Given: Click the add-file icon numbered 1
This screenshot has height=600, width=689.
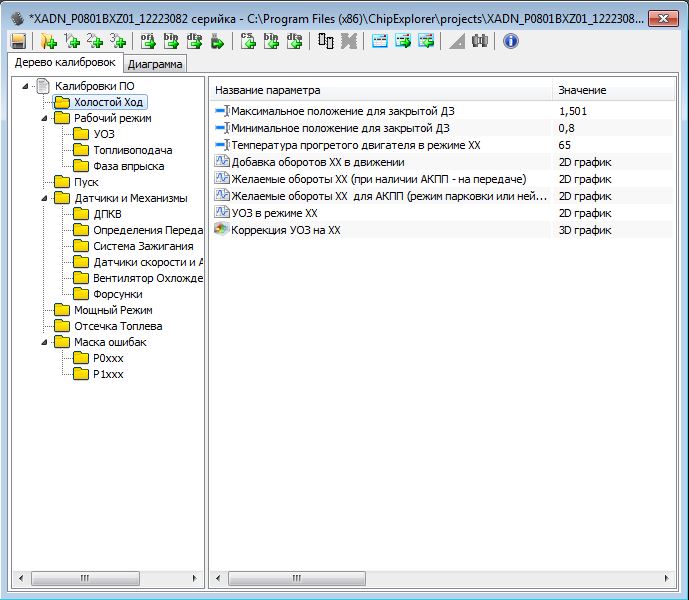Looking at the screenshot, I should click(72, 41).
